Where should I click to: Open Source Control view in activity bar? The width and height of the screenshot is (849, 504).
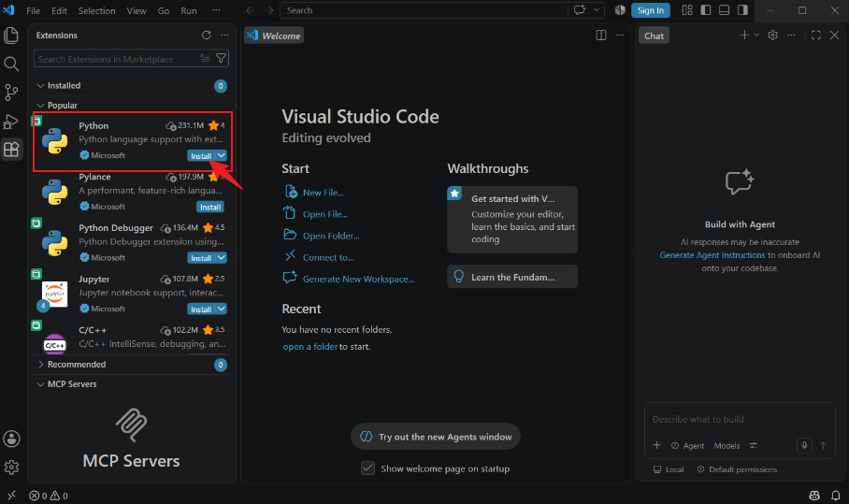(x=11, y=92)
